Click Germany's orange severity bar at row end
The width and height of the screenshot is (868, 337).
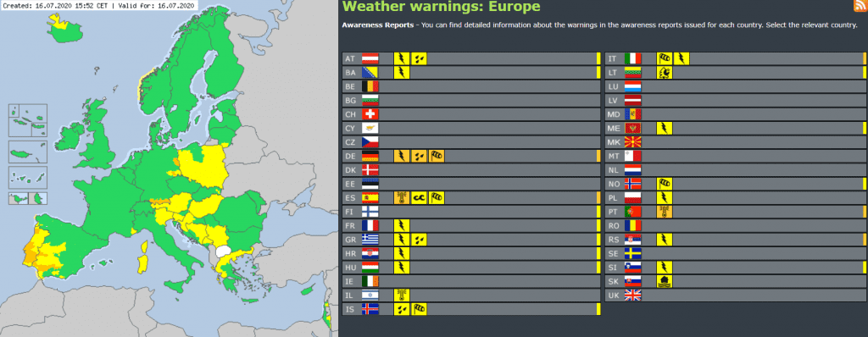coord(598,156)
